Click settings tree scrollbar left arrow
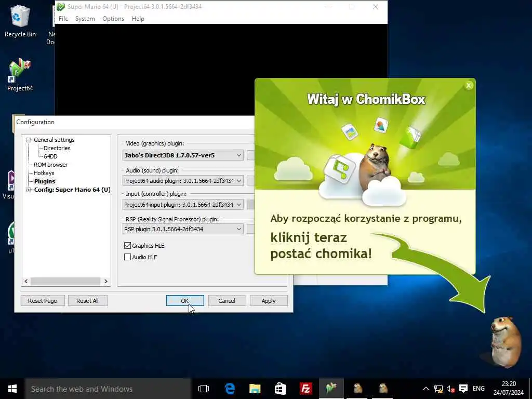 click(x=26, y=281)
